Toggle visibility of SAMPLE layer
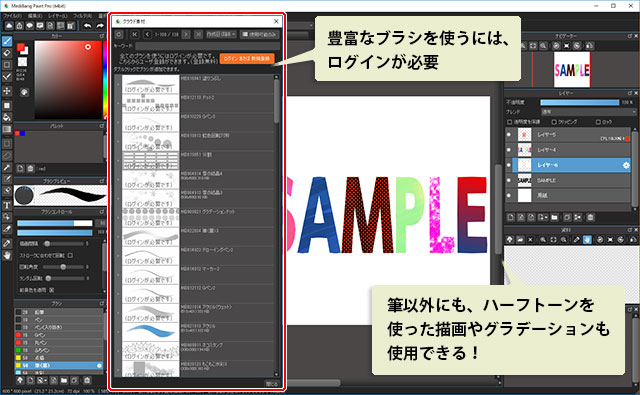The width and height of the screenshot is (640, 395). click(x=509, y=180)
